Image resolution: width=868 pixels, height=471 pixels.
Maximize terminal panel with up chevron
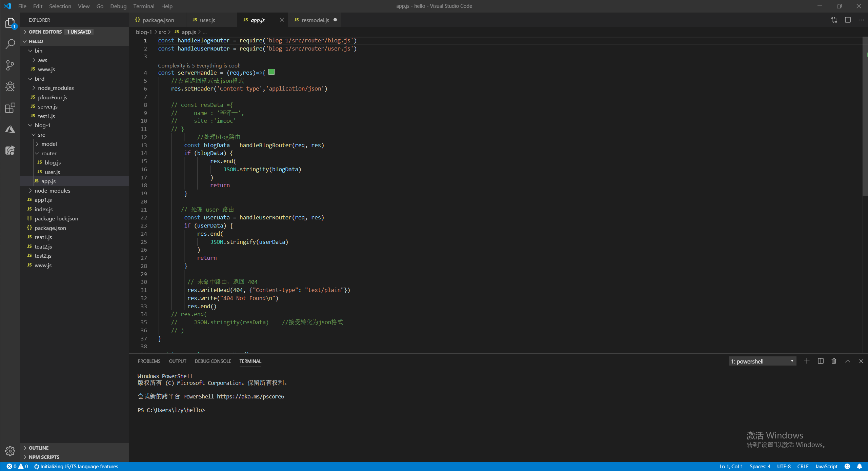[x=848, y=361]
